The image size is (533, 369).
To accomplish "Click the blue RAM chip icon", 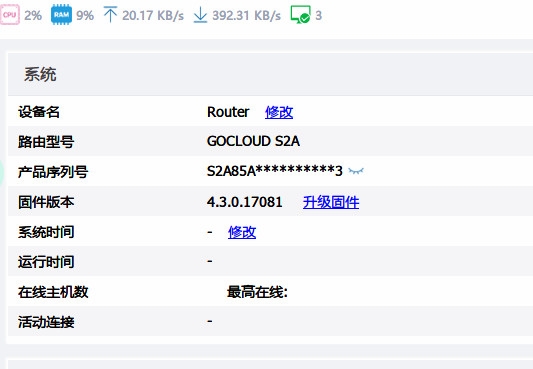I will click(x=61, y=15).
